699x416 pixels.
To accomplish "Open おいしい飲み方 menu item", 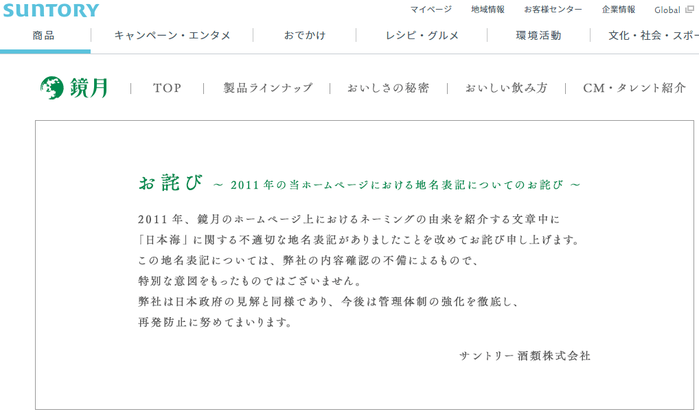I will 506,88.
